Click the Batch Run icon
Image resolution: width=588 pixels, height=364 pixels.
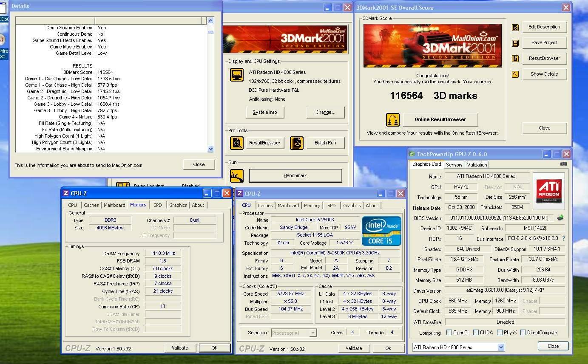pyautogui.click(x=297, y=143)
